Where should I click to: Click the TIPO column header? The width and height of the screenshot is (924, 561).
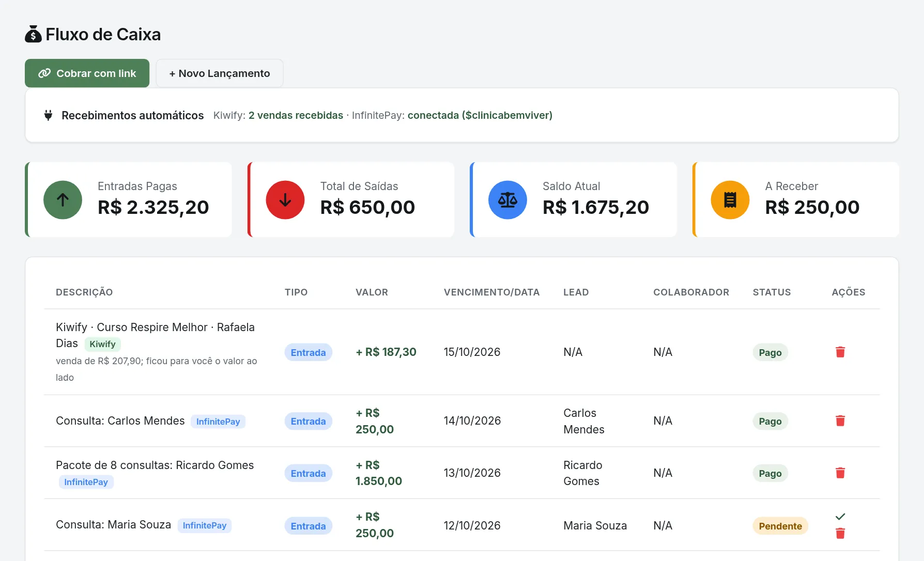click(296, 292)
